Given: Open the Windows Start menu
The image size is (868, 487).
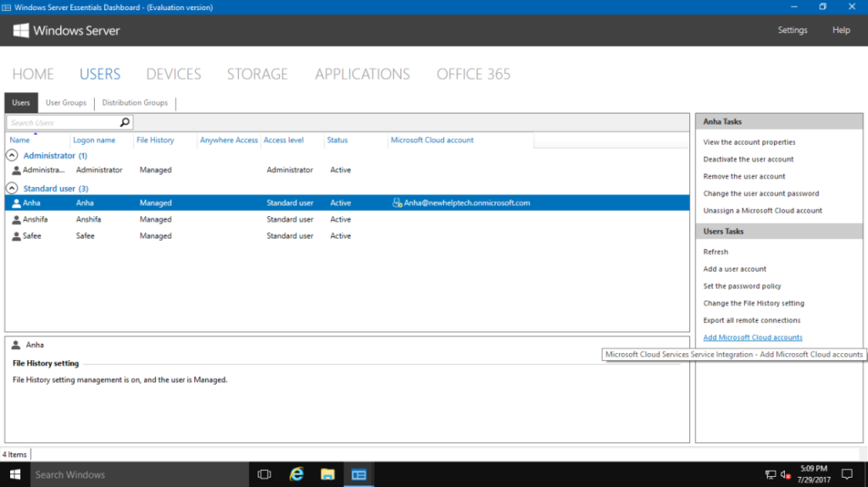Looking at the screenshot, I should click(x=15, y=475).
